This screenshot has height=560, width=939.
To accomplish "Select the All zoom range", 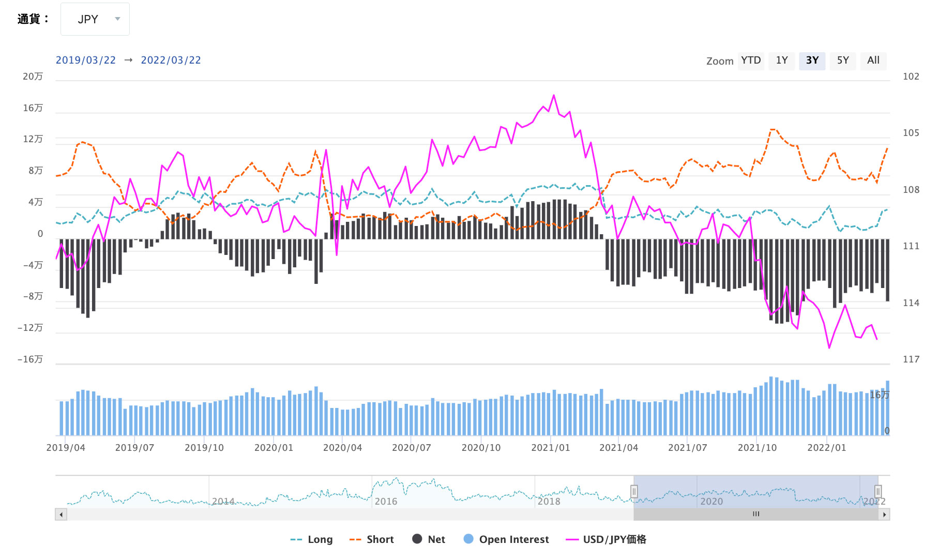I will 873,60.
